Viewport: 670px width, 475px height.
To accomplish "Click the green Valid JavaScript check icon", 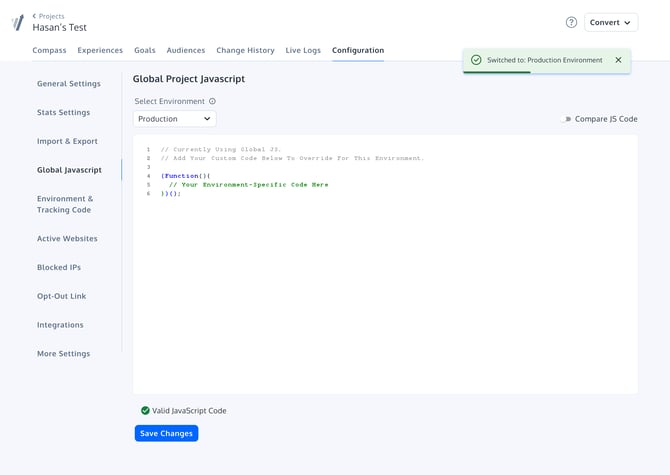I will click(x=145, y=410).
